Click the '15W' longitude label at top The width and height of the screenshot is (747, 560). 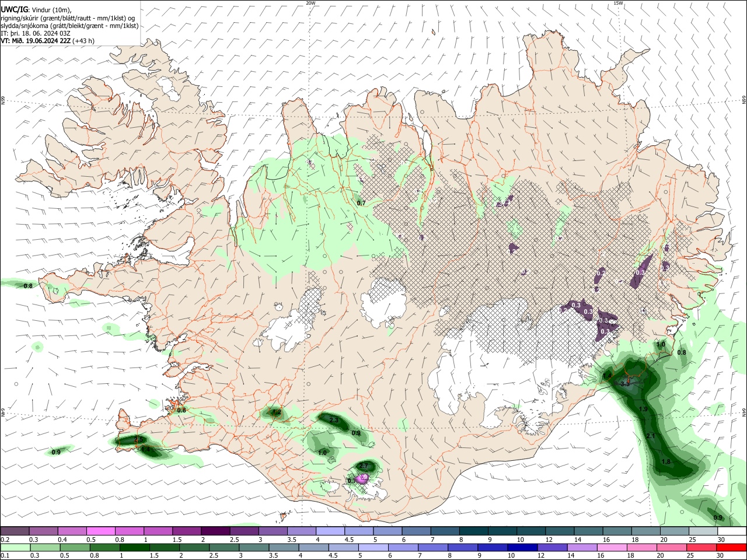pos(618,3)
